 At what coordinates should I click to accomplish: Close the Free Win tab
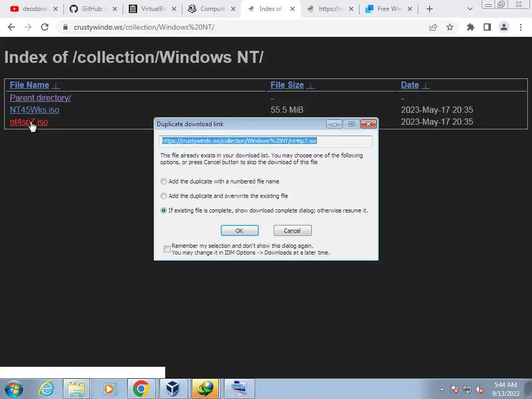(x=410, y=9)
